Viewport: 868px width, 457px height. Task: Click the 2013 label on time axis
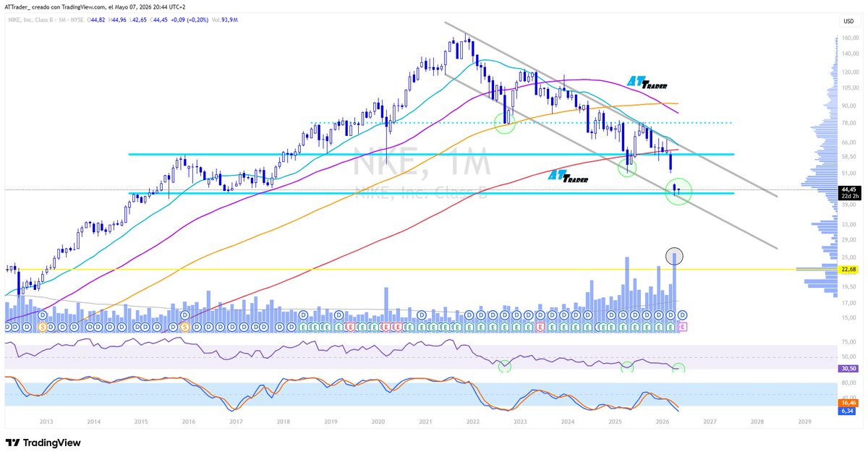point(46,420)
